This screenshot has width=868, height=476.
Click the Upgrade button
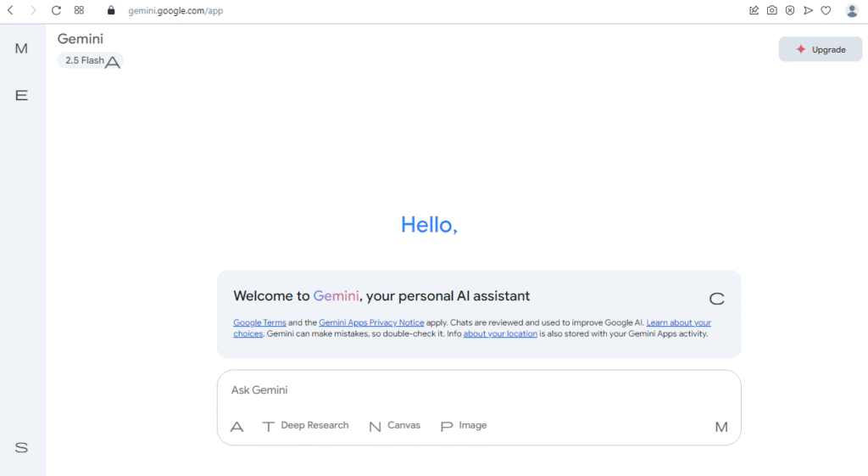click(821, 49)
